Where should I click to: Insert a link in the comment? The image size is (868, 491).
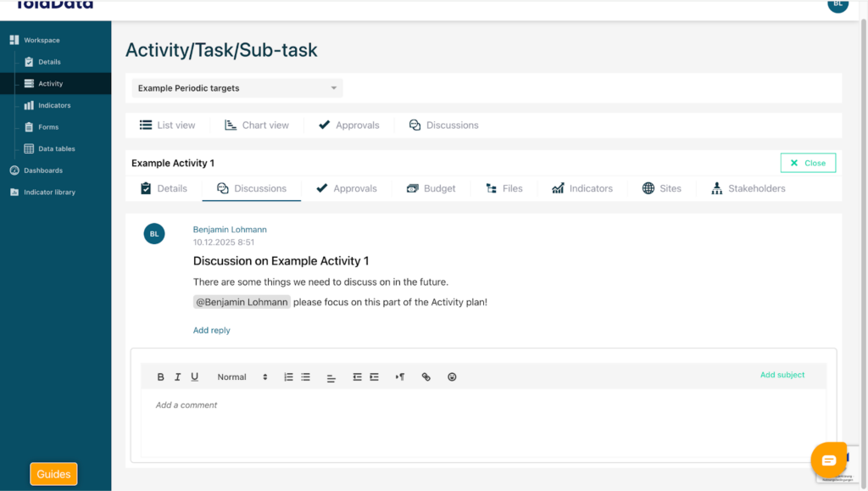pos(426,377)
